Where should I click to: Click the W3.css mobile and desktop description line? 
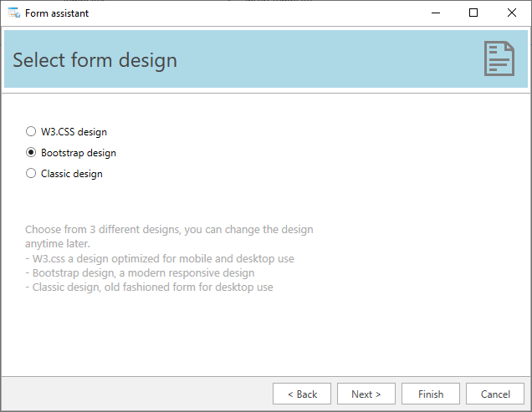(160, 259)
